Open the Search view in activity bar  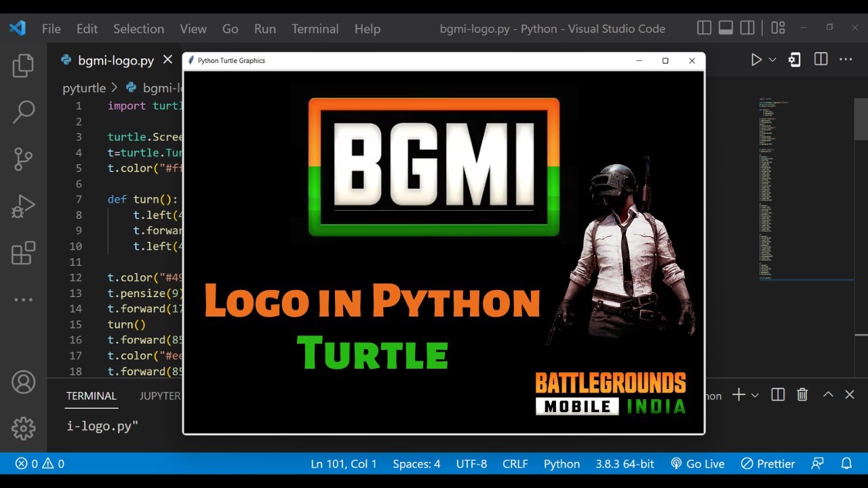(x=23, y=113)
